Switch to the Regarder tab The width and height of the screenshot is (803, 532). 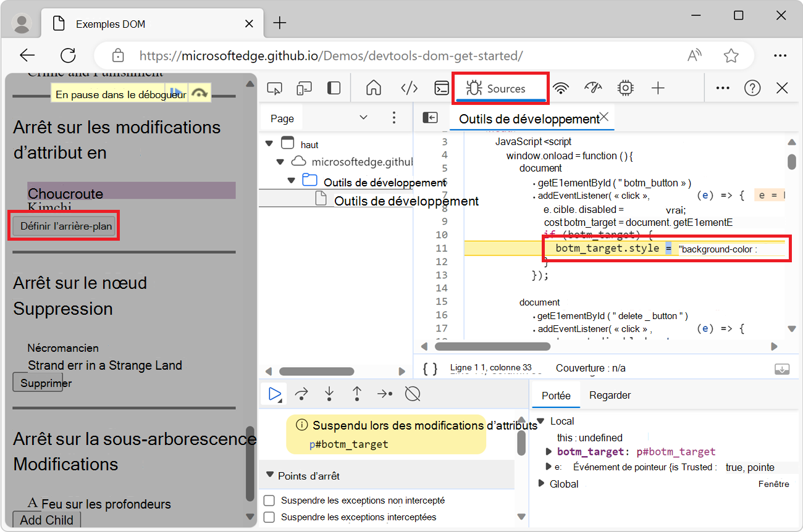[x=610, y=394]
